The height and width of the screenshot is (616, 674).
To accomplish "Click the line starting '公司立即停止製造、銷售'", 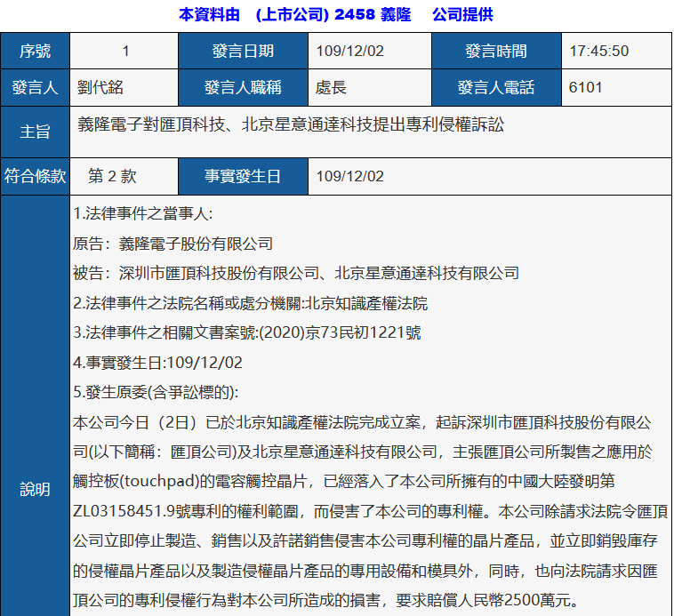I will tap(365, 540).
